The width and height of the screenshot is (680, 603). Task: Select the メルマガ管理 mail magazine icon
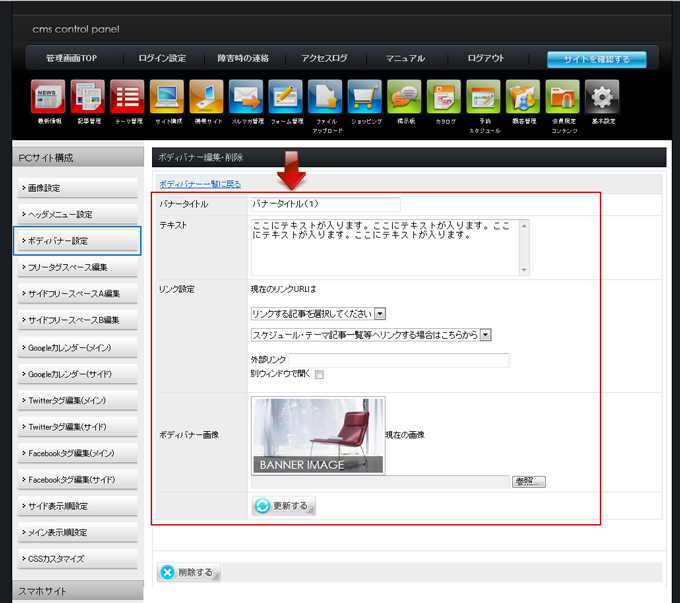[245, 97]
